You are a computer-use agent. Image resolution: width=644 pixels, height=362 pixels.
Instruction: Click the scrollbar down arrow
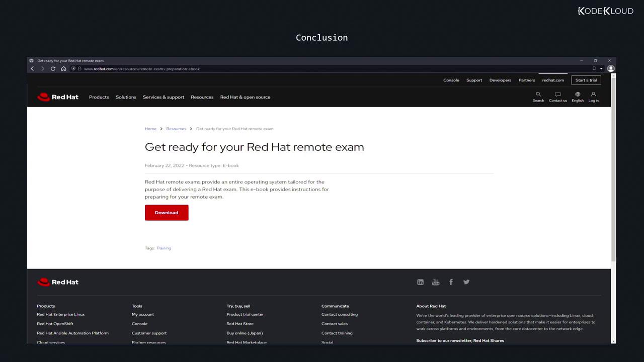(x=613, y=341)
